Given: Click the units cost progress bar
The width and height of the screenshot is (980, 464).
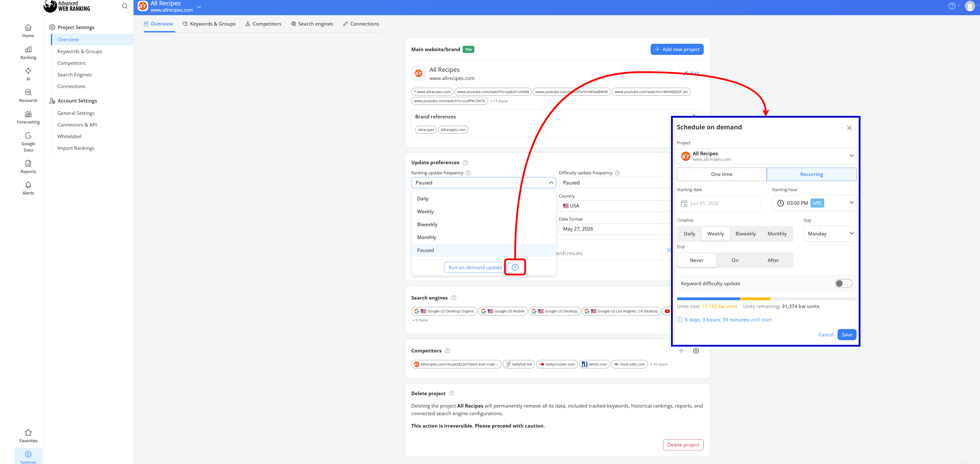Looking at the screenshot, I should click(x=766, y=299).
